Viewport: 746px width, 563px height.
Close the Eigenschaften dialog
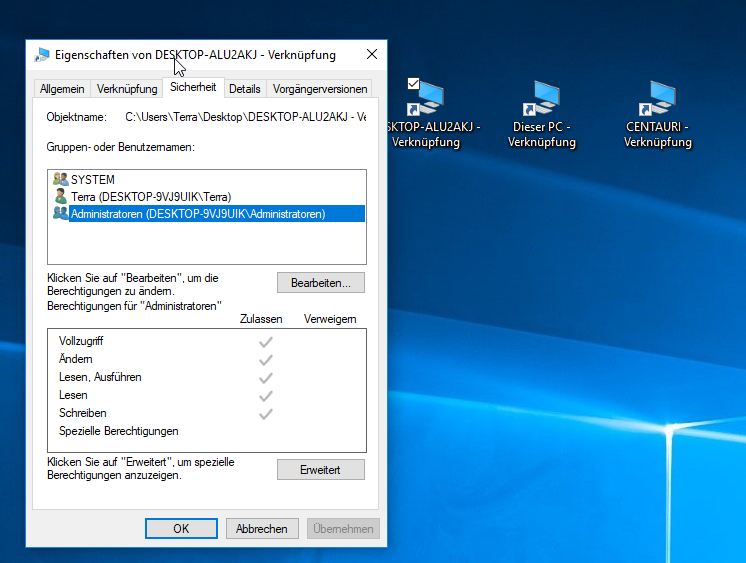click(372, 54)
